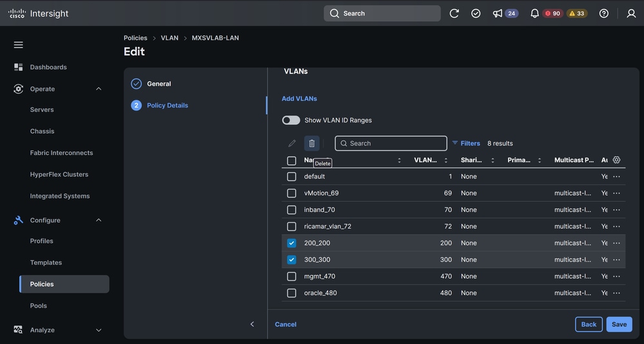Open the row actions menu for default VLAN
This screenshot has height=344, width=644.
tap(616, 177)
